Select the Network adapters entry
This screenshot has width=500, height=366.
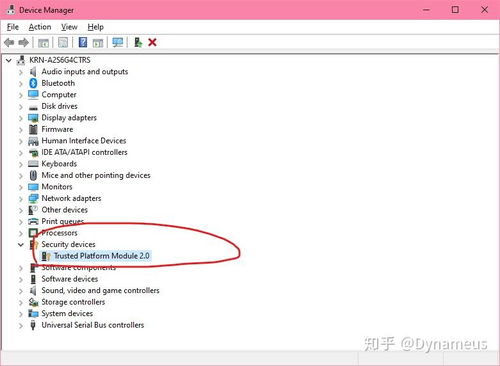tap(71, 198)
